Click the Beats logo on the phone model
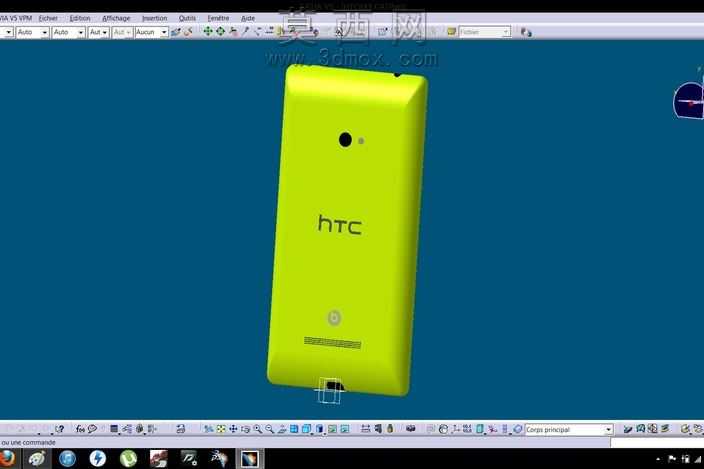Screen dimensions: 704x469 [334, 318]
